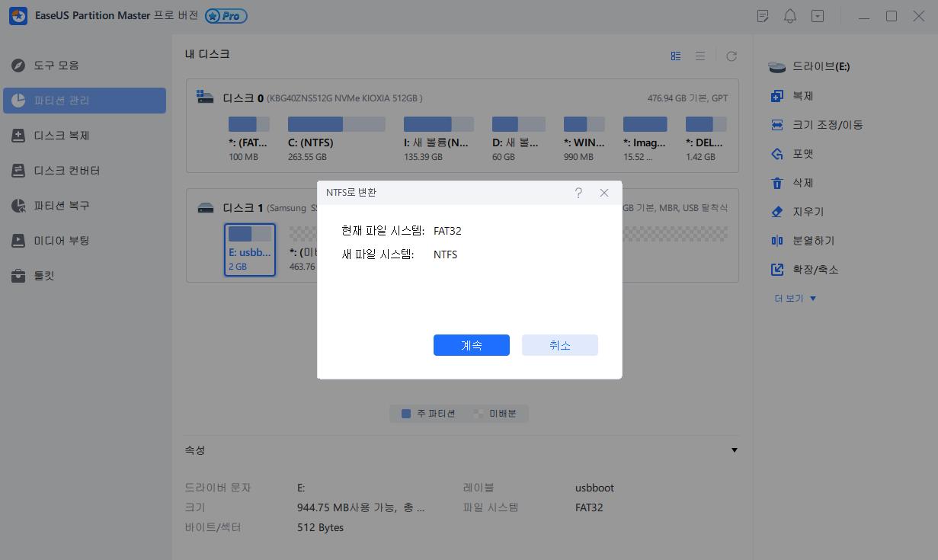Image resolution: width=938 pixels, height=560 pixels.
Task: Open help from the conversion dialog
Action: tap(578, 193)
